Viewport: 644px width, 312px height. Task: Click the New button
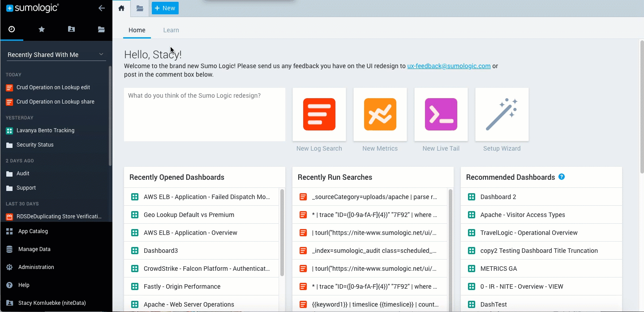tap(165, 8)
